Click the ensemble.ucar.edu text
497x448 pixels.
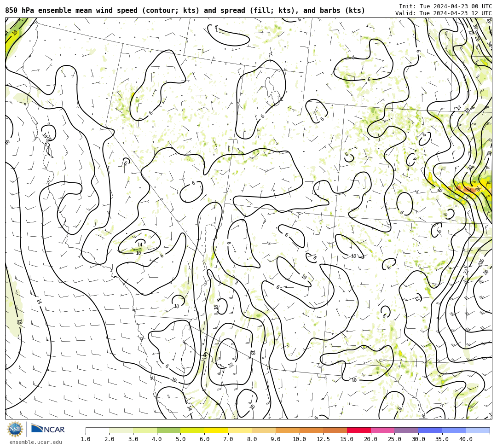(x=36, y=442)
